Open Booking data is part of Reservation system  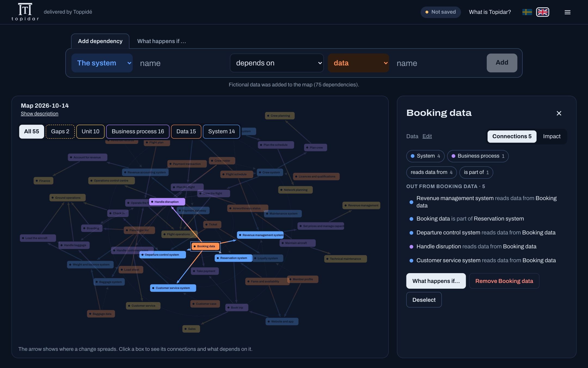(470, 219)
